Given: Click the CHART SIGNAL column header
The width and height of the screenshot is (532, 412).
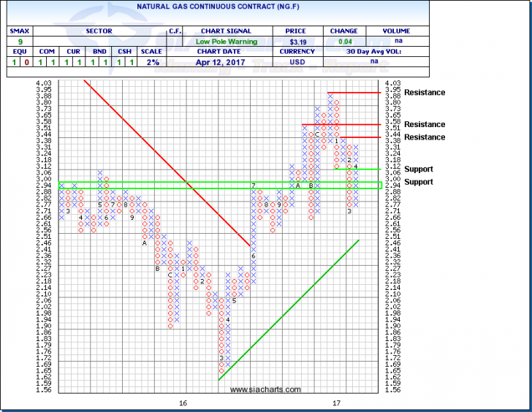Looking at the screenshot, I should pos(234,31).
